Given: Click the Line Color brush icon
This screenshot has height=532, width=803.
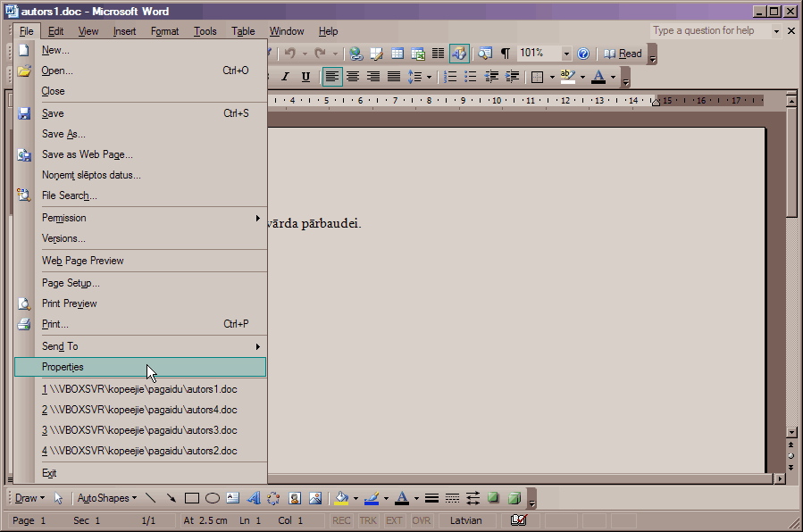Looking at the screenshot, I should (x=372, y=498).
